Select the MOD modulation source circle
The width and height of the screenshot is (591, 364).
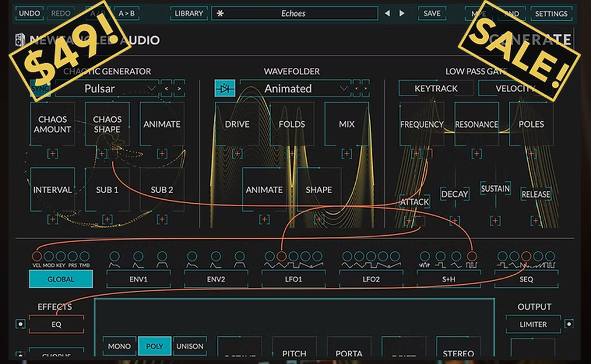tap(48, 256)
